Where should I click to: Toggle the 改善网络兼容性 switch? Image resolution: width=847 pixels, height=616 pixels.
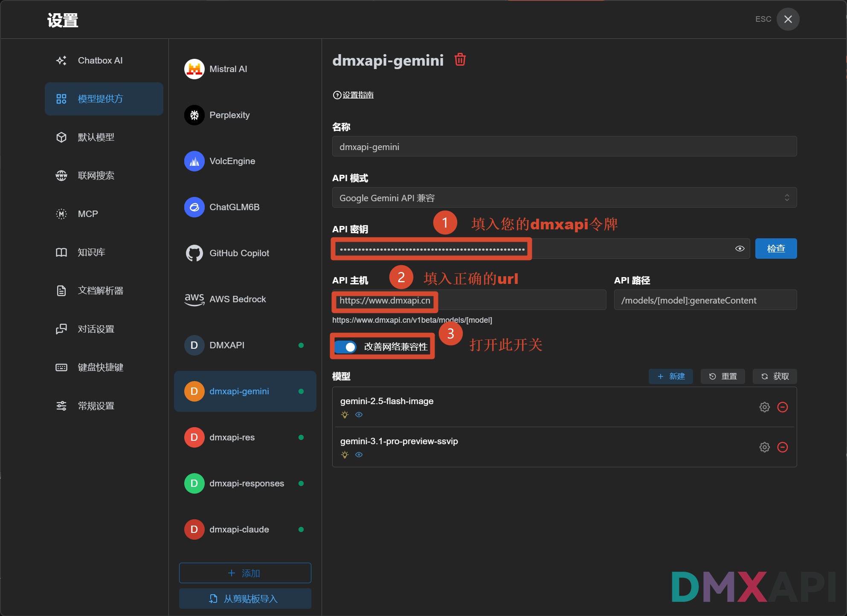pos(345,347)
